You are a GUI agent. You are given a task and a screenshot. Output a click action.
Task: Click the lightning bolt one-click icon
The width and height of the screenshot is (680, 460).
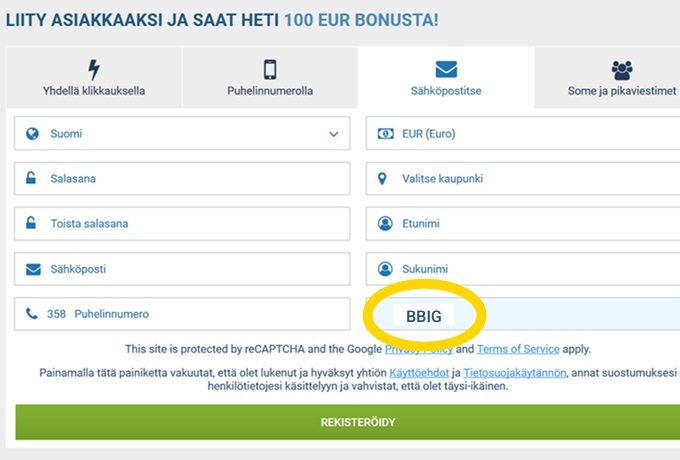click(x=94, y=70)
